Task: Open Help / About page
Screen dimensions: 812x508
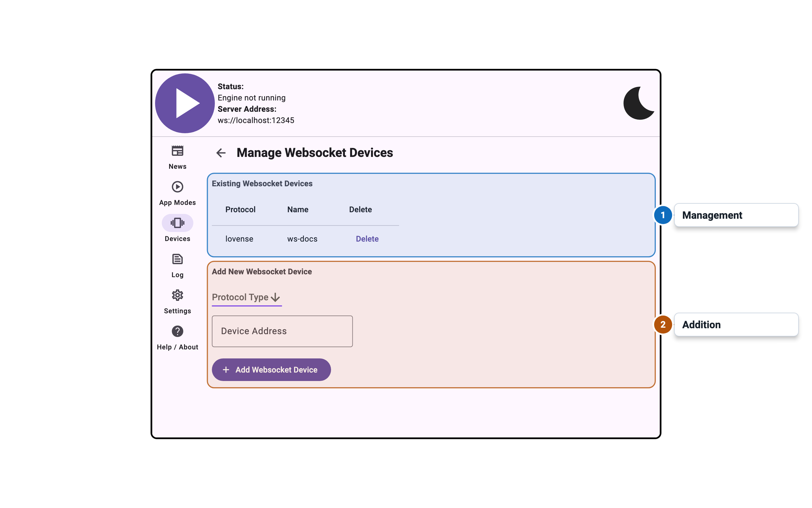Action: point(177,338)
